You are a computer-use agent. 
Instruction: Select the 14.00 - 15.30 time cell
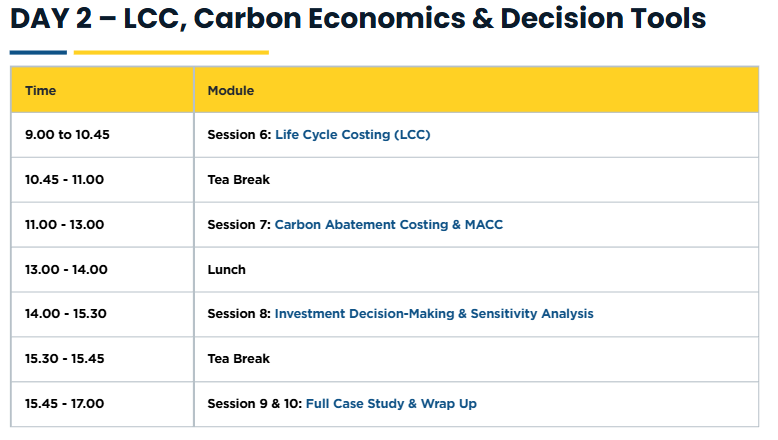pos(65,314)
